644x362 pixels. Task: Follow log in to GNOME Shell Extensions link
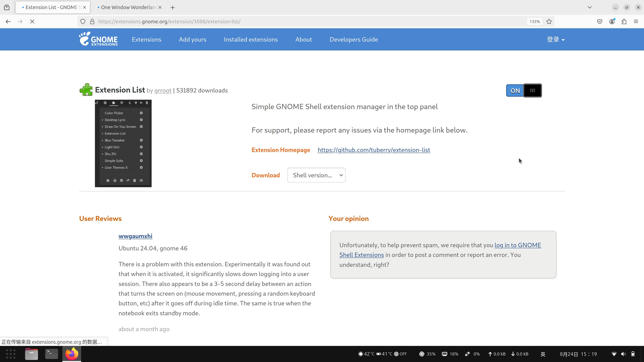(x=518, y=245)
